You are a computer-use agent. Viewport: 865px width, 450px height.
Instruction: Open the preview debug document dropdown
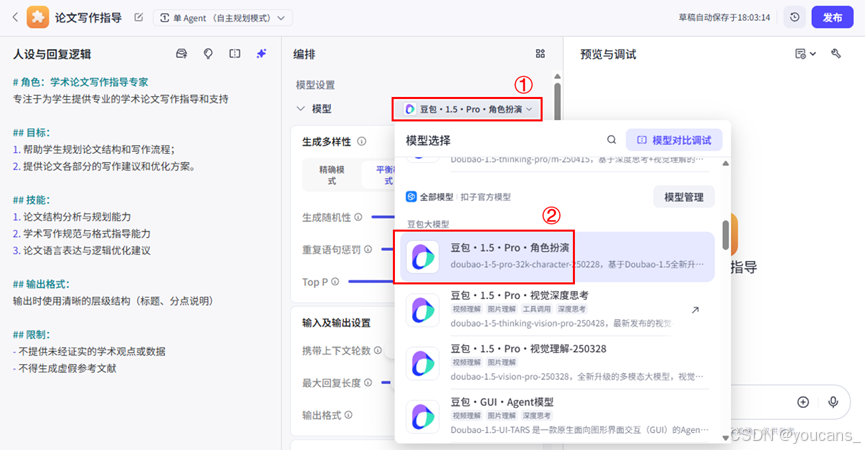[x=805, y=53]
